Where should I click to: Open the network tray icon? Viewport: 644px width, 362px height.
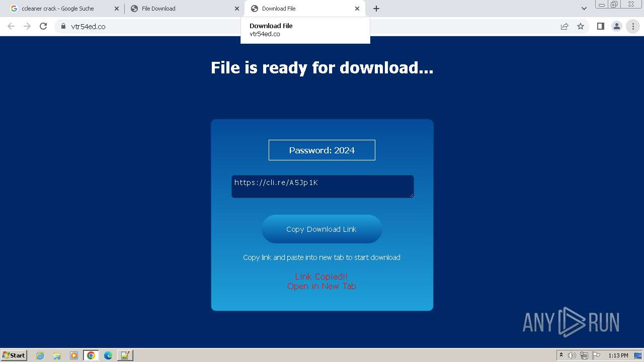pos(584,355)
